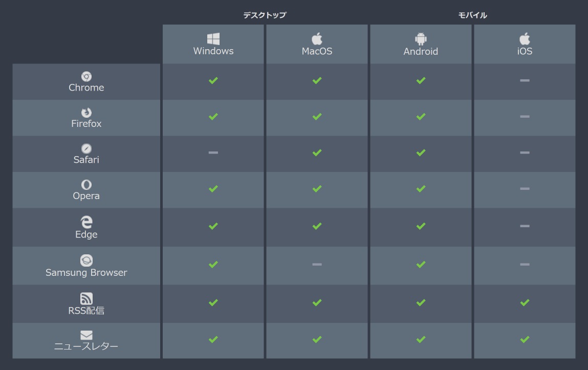Click the Windows logo icon
Screen dimensions: 588x370
pos(213,39)
